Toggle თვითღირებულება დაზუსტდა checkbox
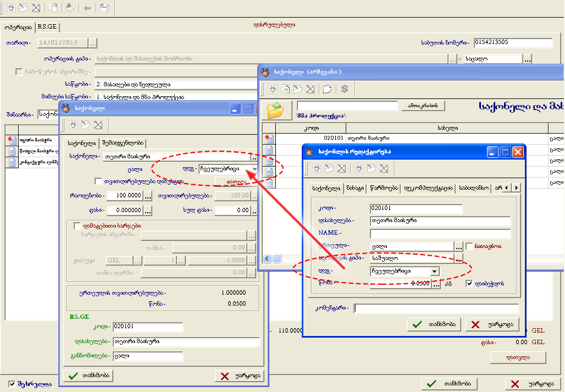Viewport: 565px width, 392px height. pos(98,181)
